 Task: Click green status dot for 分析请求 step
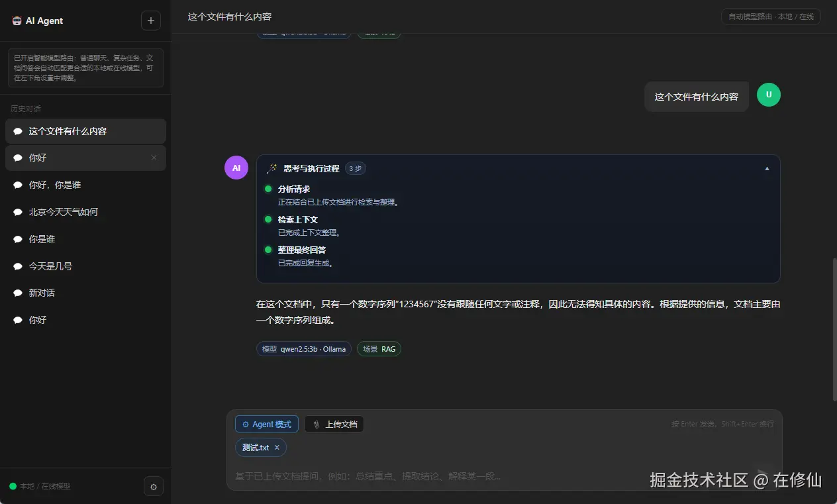tap(268, 189)
